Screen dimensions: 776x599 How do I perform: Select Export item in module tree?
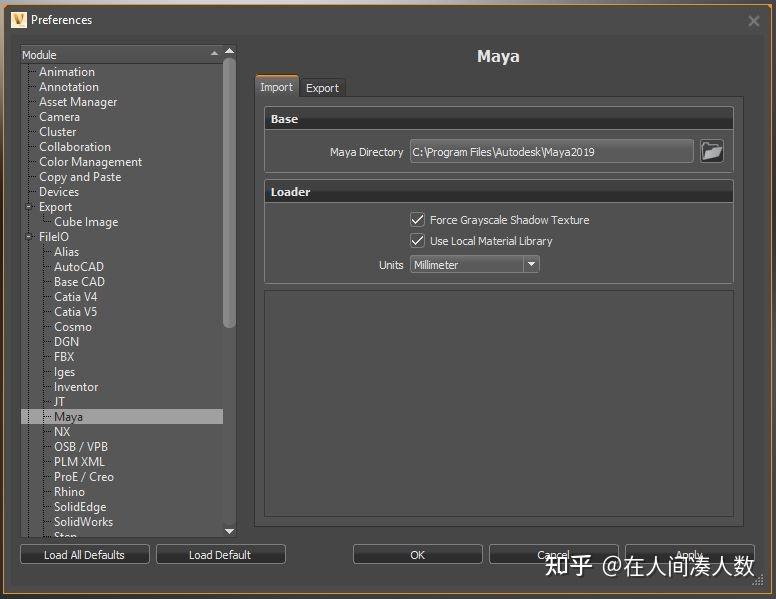(x=55, y=207)
